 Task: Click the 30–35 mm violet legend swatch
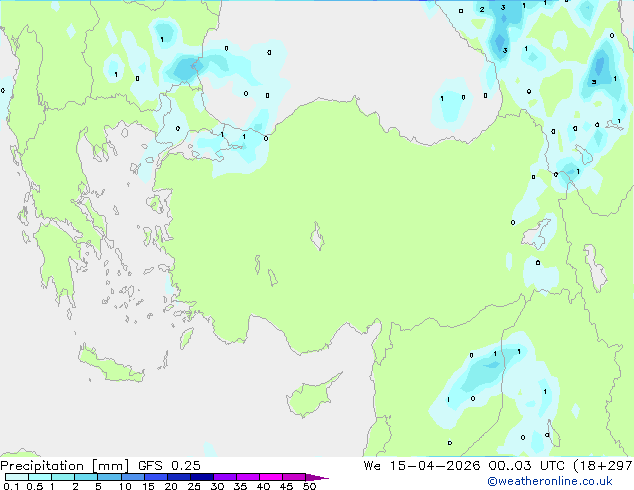224,477
